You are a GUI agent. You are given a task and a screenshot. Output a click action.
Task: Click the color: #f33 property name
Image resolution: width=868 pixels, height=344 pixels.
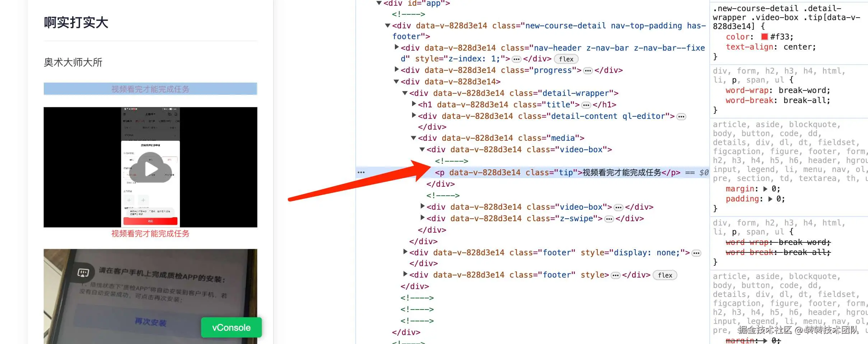pos(737,37)
